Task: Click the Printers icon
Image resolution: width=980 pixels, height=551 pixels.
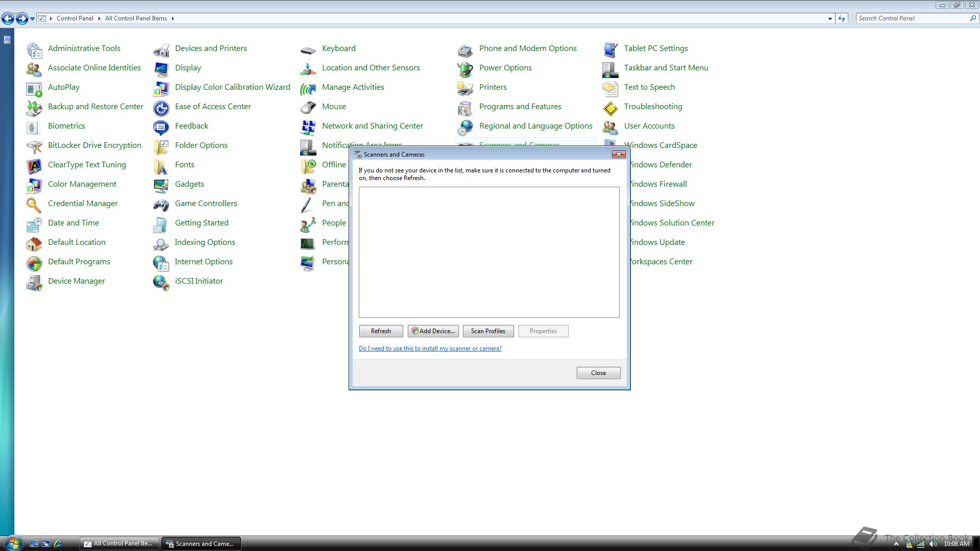Action: pos(465,88)
